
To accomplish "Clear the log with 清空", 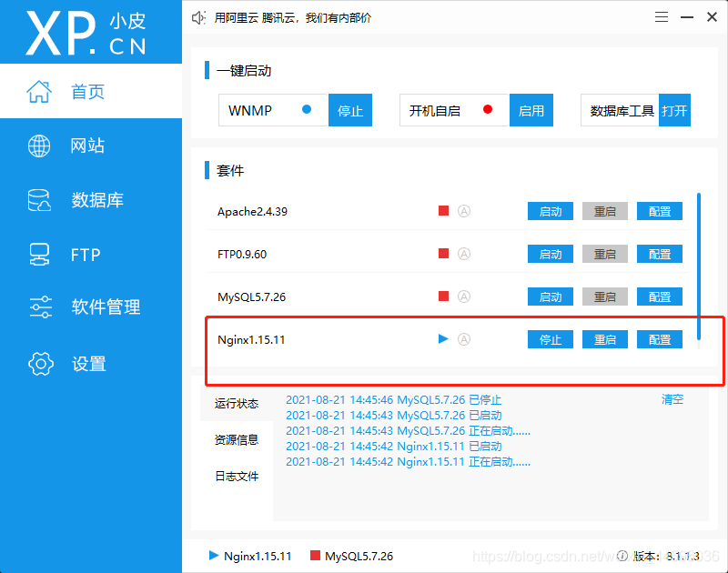I will [x=672, y=399].
